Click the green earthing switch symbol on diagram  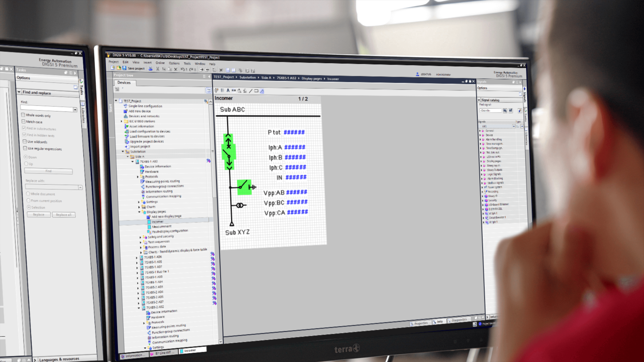(244, 187)
